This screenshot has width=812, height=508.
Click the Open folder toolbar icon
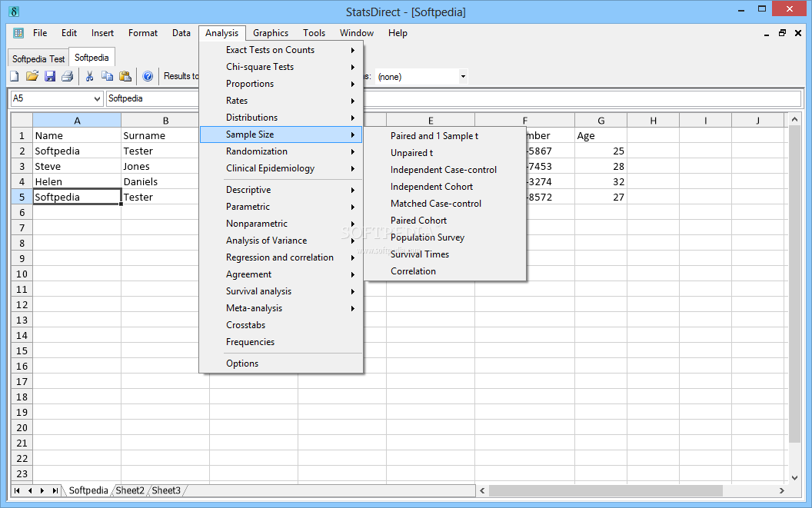(32, 76)
